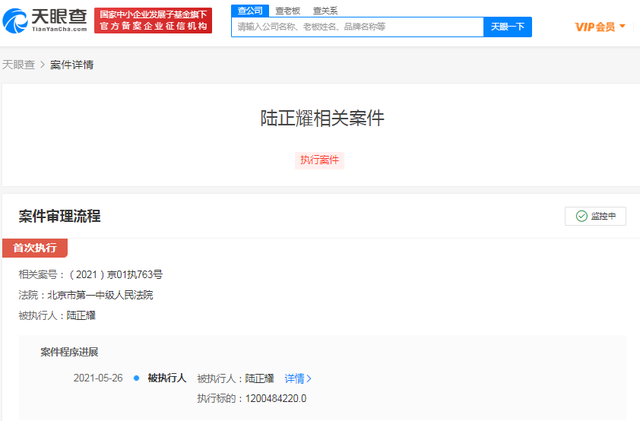Click the 案件详情 breadcrumb item
Viewport: 640px width, 421px height.
pyautogui.click(x=72, y=65)
